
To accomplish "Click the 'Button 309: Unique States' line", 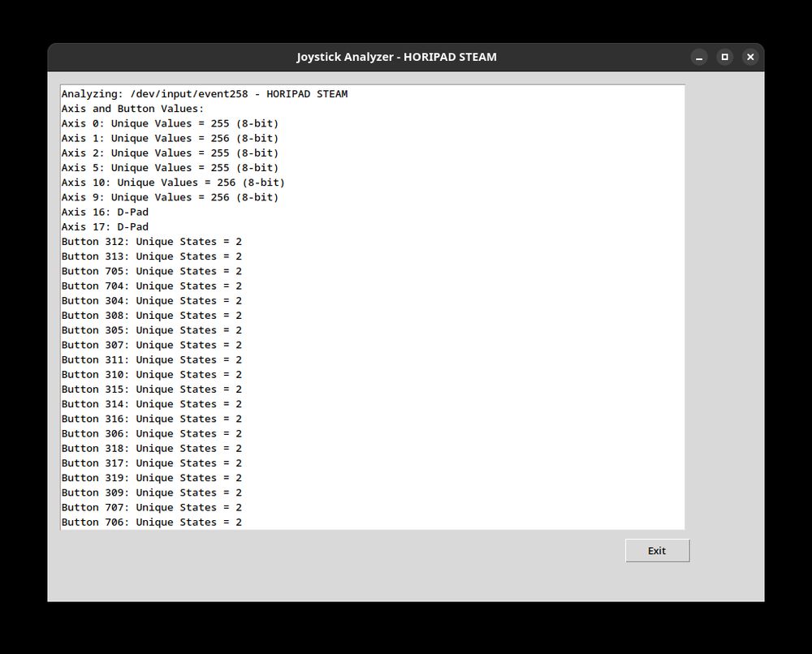I will point(152,493).
